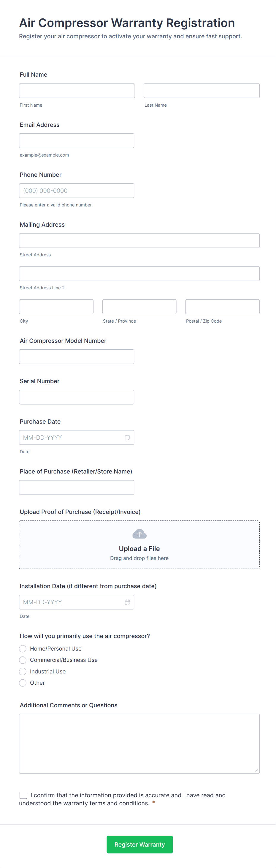This screenshot has width=276, height=868.
Task: Click the Place of Purchase field
Action: pos(76,487)
